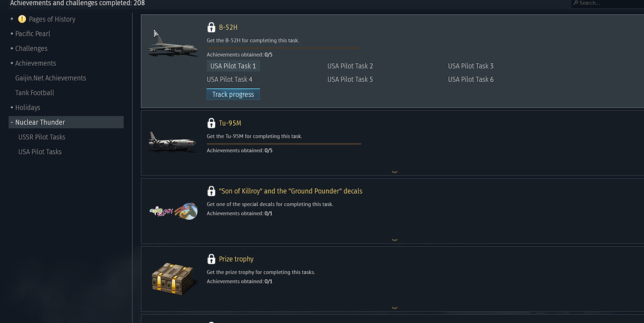Click the lock icon beside the decals task
Image resolution: width=644 pixels, height=323 pixels.
coord(211,191)
